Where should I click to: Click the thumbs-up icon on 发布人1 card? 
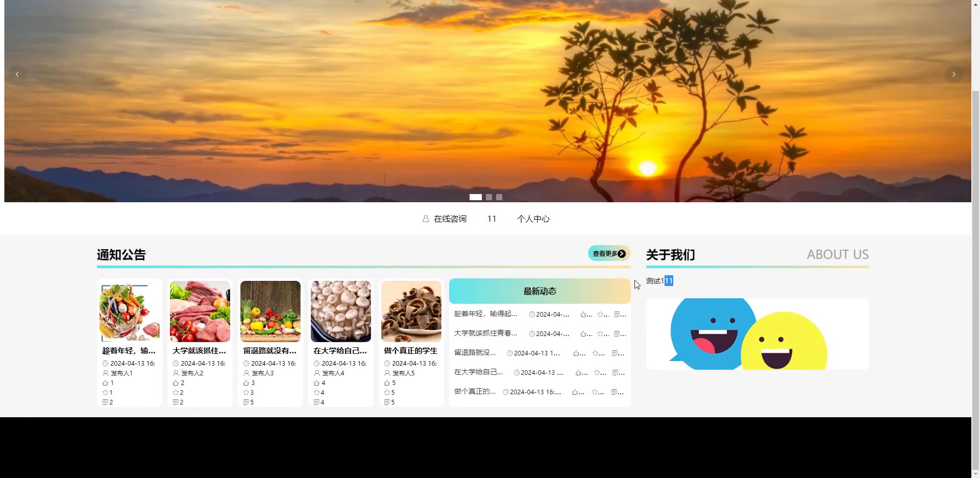coord(105,383)
